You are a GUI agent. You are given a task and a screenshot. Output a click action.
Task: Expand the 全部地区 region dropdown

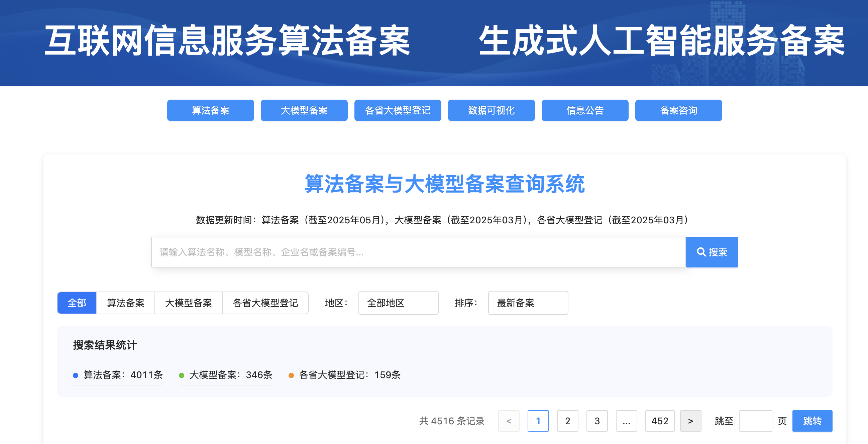(398, 303)
